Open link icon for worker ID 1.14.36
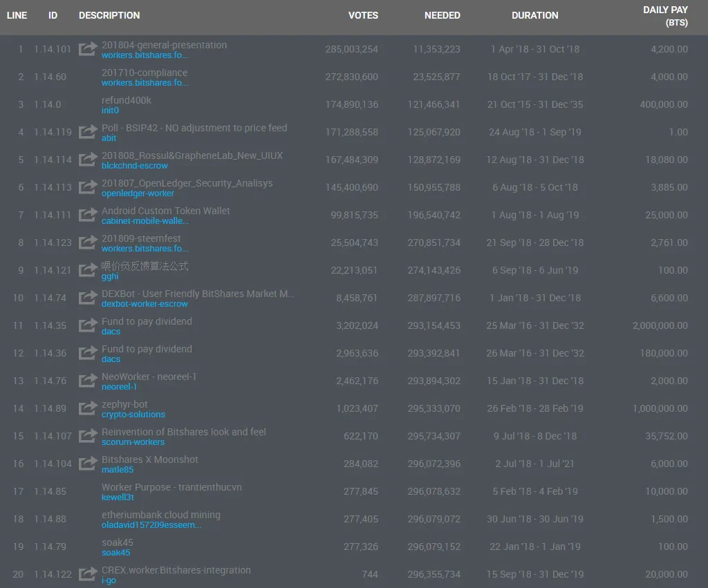Screen dimensions: 708x588 (88, 353)
